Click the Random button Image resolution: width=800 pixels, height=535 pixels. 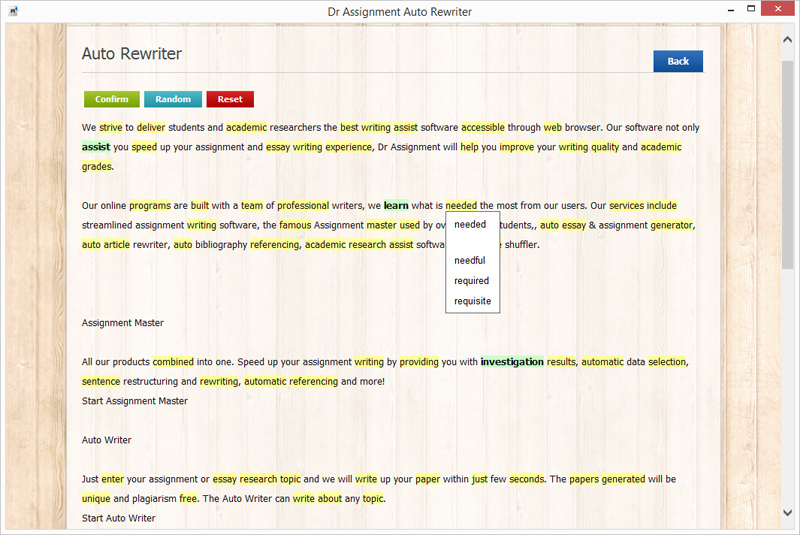click(x=173, y=99)
